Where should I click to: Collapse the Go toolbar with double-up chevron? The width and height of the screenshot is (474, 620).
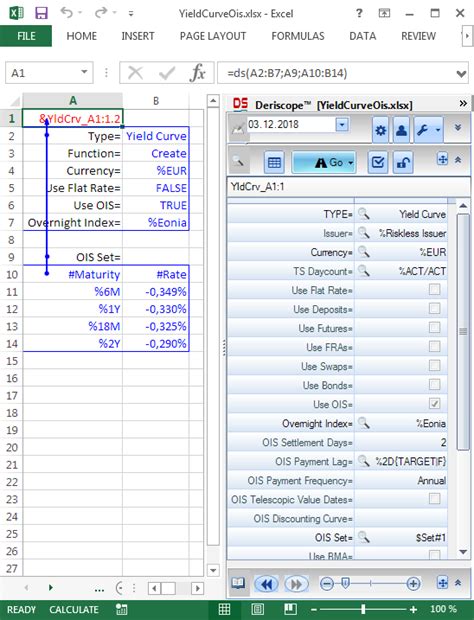point(458,160)
